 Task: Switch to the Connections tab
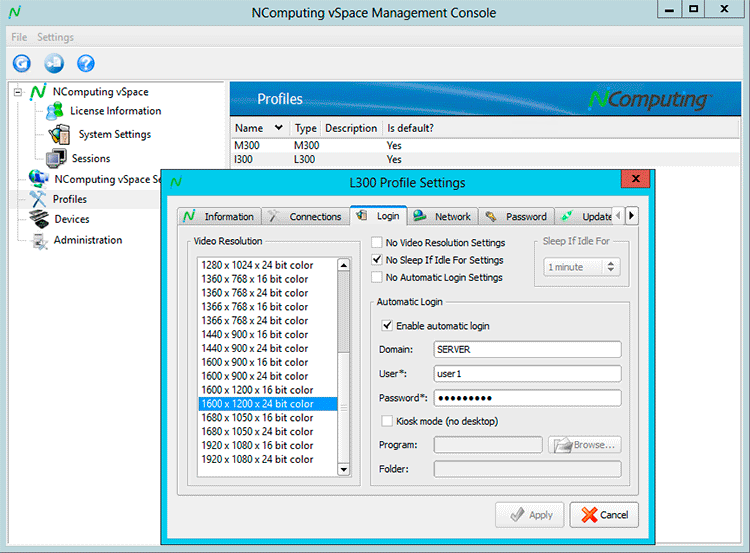point(305,216)
